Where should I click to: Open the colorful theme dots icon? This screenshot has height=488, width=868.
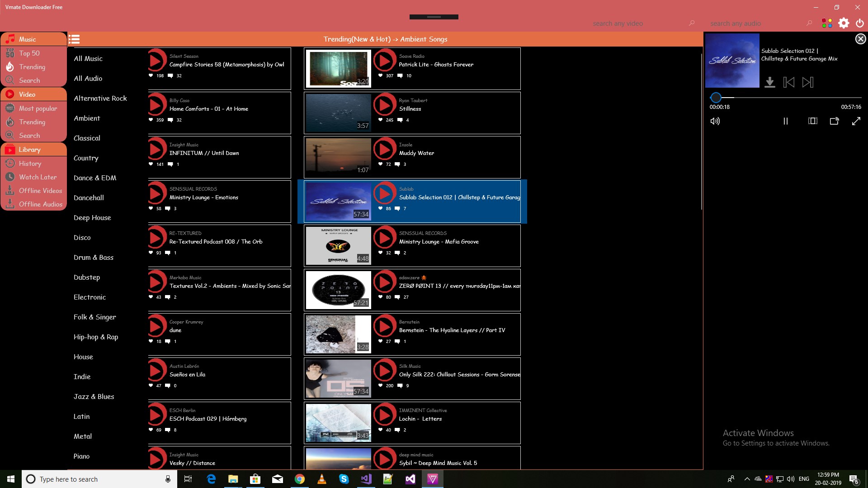pos(826,23)
